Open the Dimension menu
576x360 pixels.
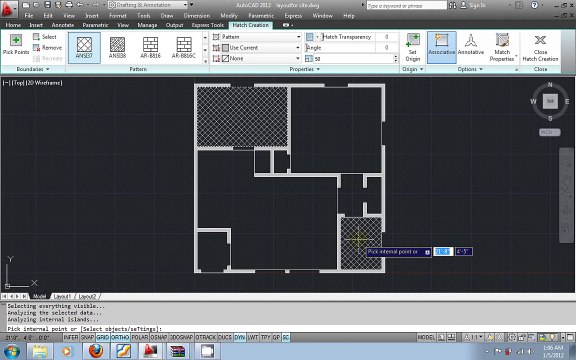pyautogui.click(x=197, y=16)
